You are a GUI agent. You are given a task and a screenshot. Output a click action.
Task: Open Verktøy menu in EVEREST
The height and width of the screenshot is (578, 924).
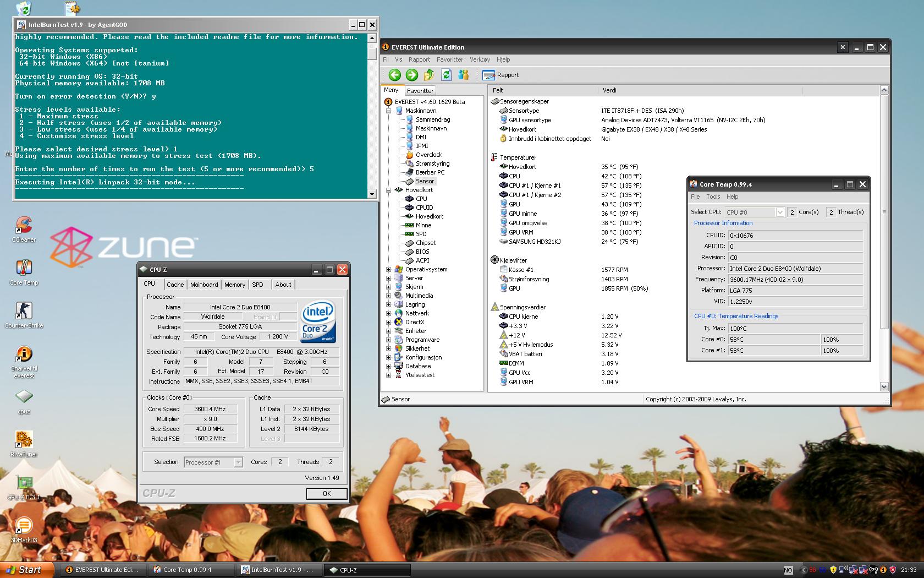[x=480, y=59]
